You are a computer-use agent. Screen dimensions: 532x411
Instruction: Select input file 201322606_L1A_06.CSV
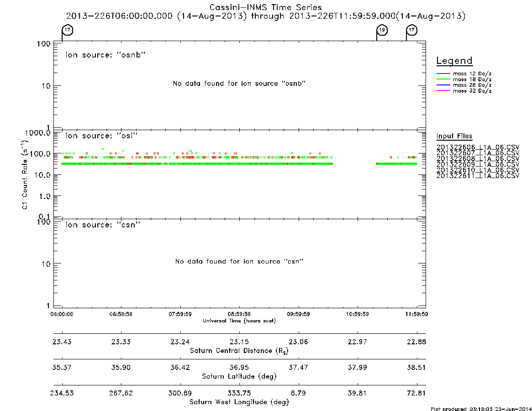(478, 148)
